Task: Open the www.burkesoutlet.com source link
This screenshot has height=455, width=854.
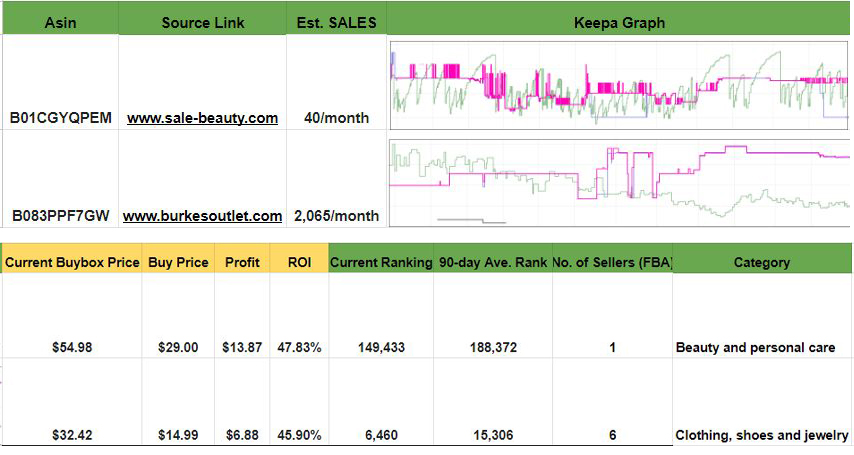Action: [202, 216]
